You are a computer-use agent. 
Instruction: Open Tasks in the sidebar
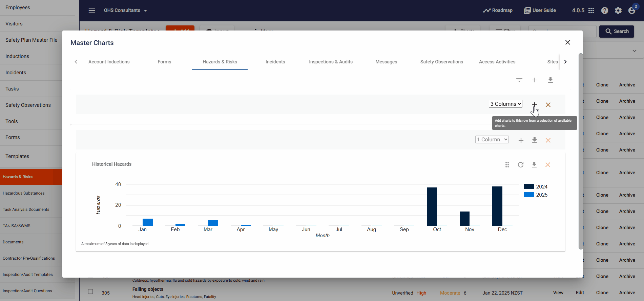12,89
